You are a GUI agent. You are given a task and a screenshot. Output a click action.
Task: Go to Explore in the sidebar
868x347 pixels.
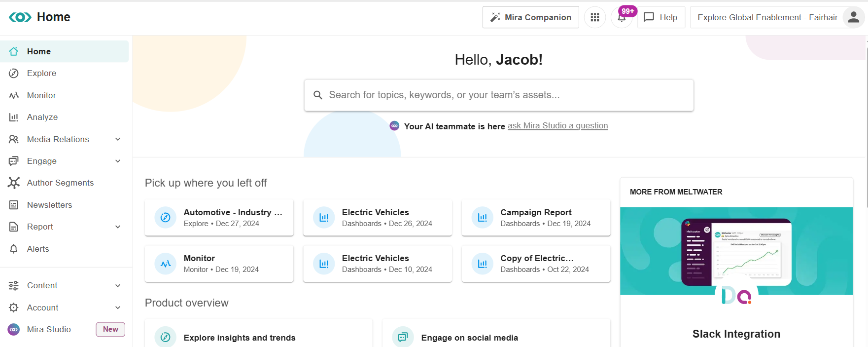coord(65,73)
